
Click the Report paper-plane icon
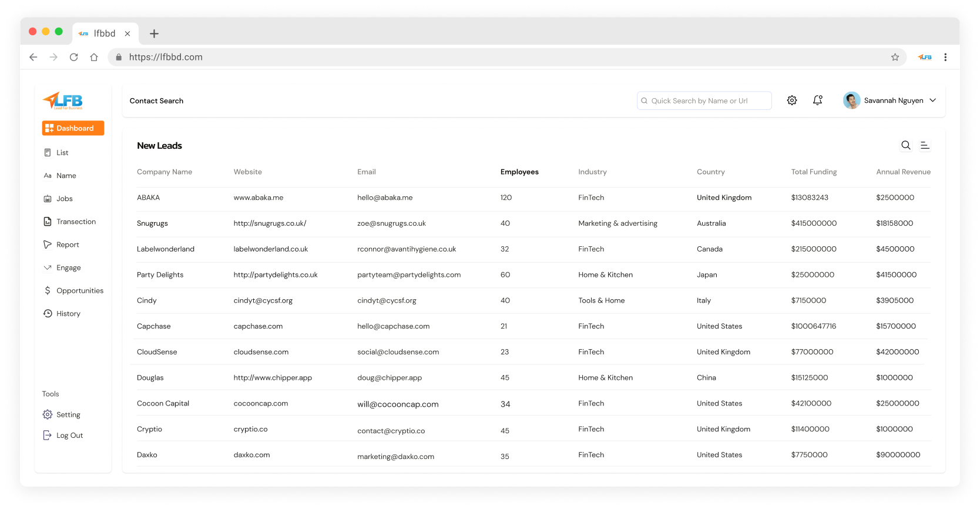click(x=48, y=245)
